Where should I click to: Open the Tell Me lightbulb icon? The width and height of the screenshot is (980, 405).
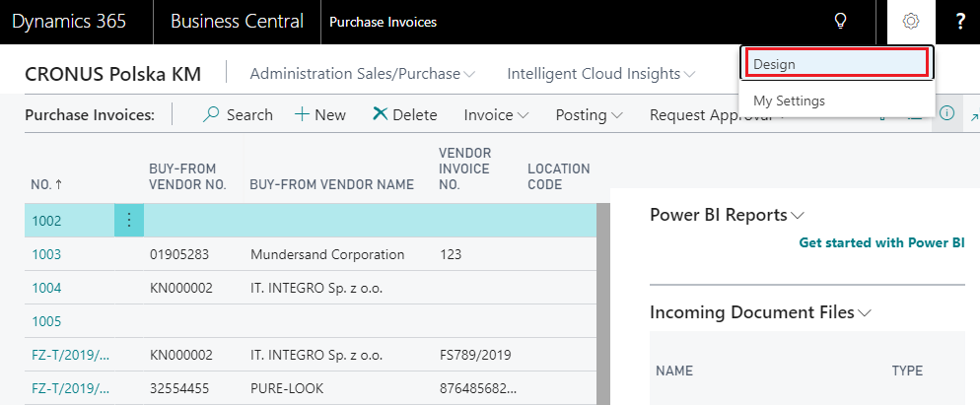pyautogui.click(x=841, y=22)
